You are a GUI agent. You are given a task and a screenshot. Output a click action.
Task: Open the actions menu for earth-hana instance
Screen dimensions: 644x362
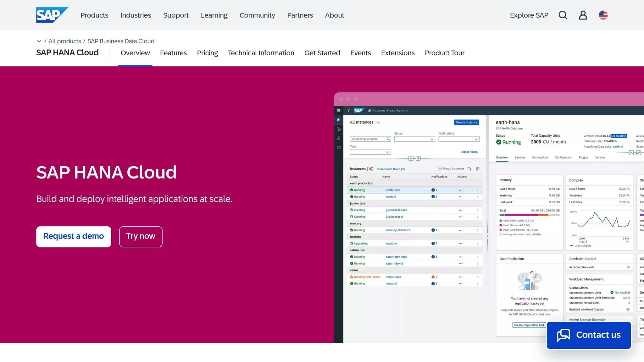pos(461,190)
